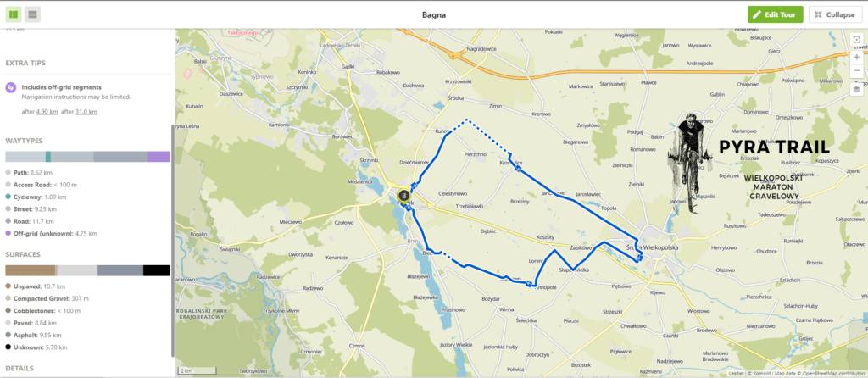Click the purple off-grid segments icon

[10, 87]
